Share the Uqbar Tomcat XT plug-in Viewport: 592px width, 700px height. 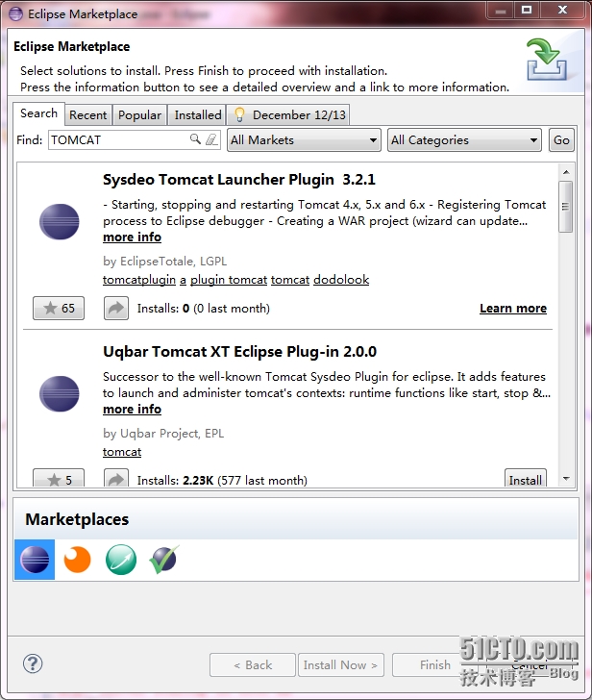pyautogui.click(x=116, y=479)
